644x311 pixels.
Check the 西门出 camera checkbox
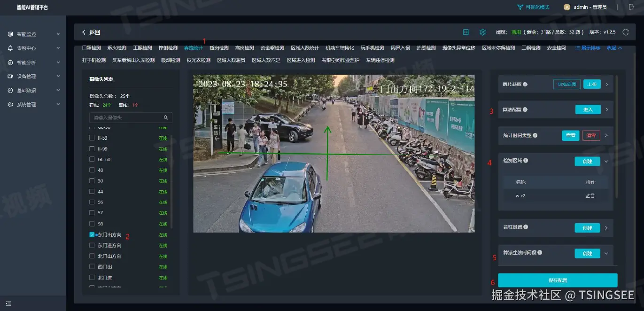tap(92, 267)
